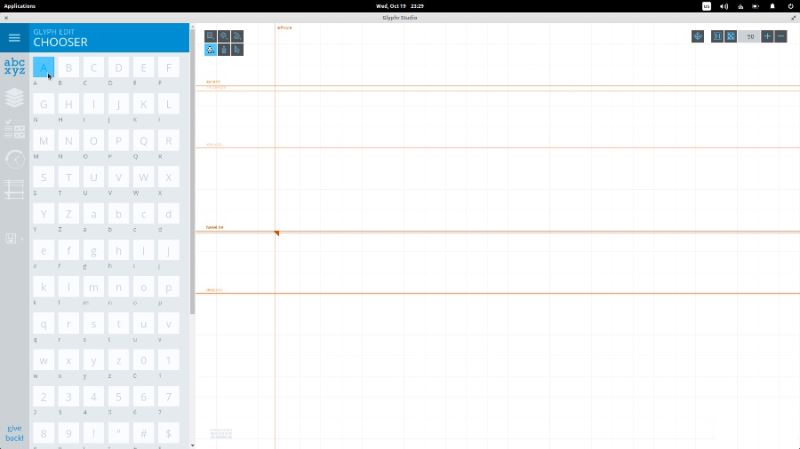This screenshot has height=449, width=800.
Task: Select the uppercase M glyph tile
Action: click(43, 141)
